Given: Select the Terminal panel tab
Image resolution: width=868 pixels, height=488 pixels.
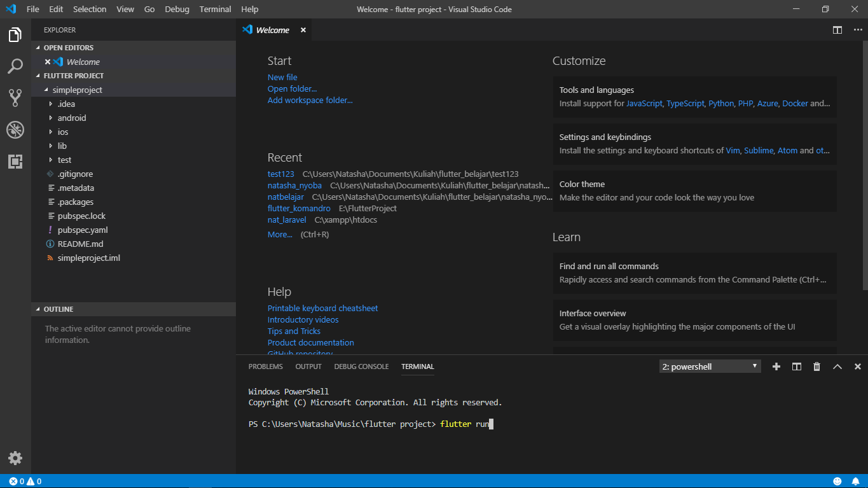Looking at the screenshot, I should pos(418,366).
